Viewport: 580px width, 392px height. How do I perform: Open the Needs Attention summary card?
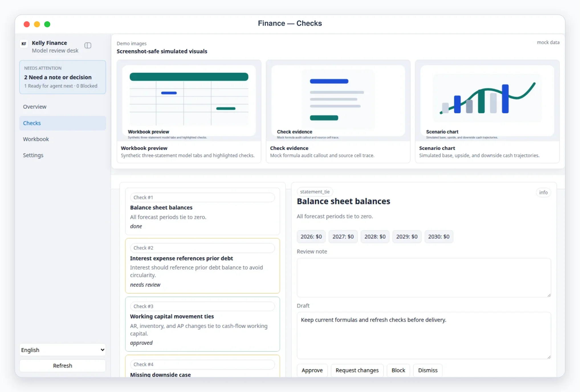62,77
